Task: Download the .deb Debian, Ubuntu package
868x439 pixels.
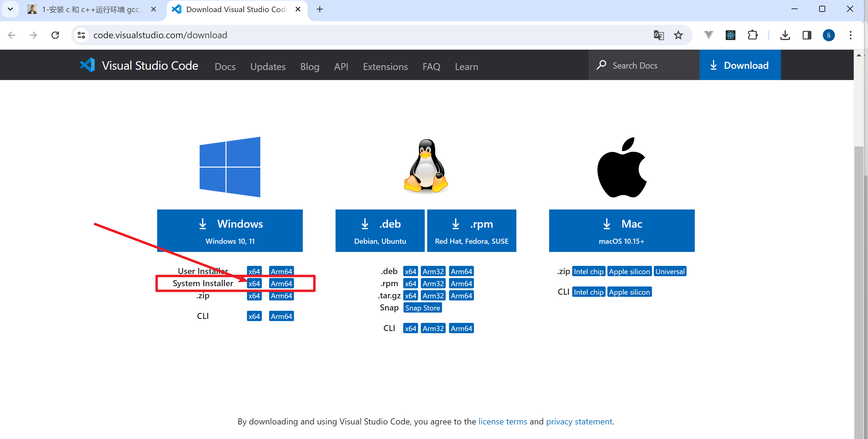Action: pos(380,231)
